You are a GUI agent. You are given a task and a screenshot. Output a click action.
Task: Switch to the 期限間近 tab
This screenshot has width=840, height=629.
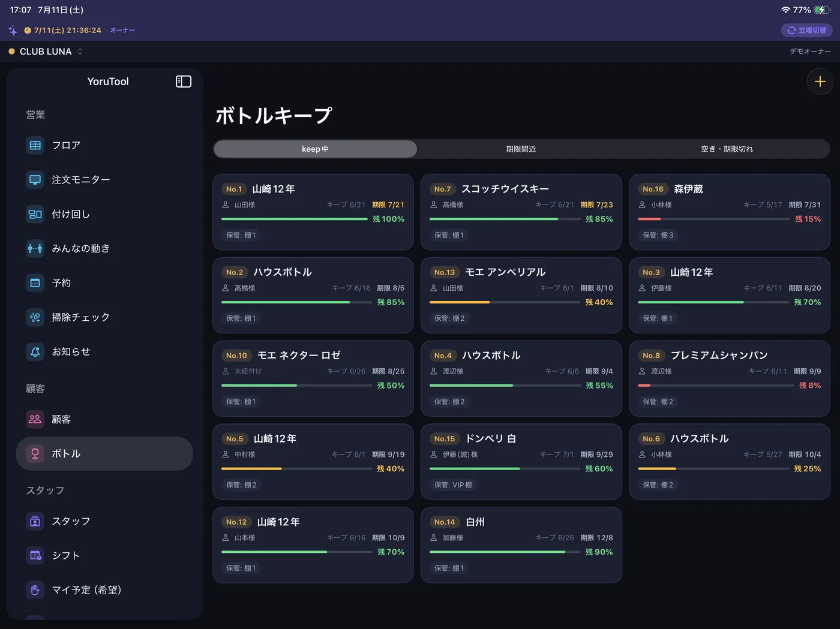521,149
